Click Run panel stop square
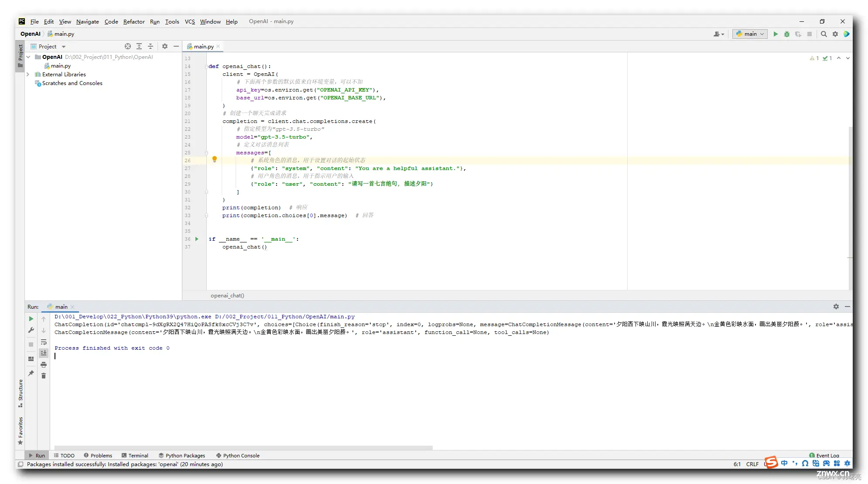 click(x=31, y=344)
